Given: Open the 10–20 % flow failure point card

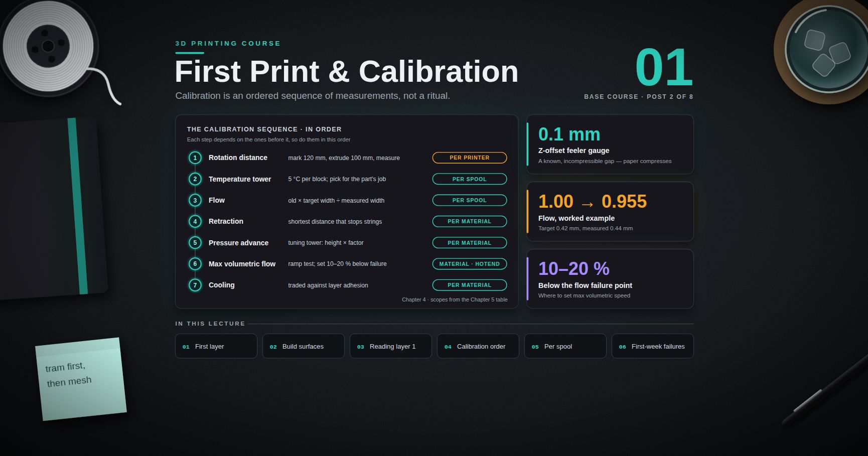Looking at the screenshot, I should click(610, 279).
